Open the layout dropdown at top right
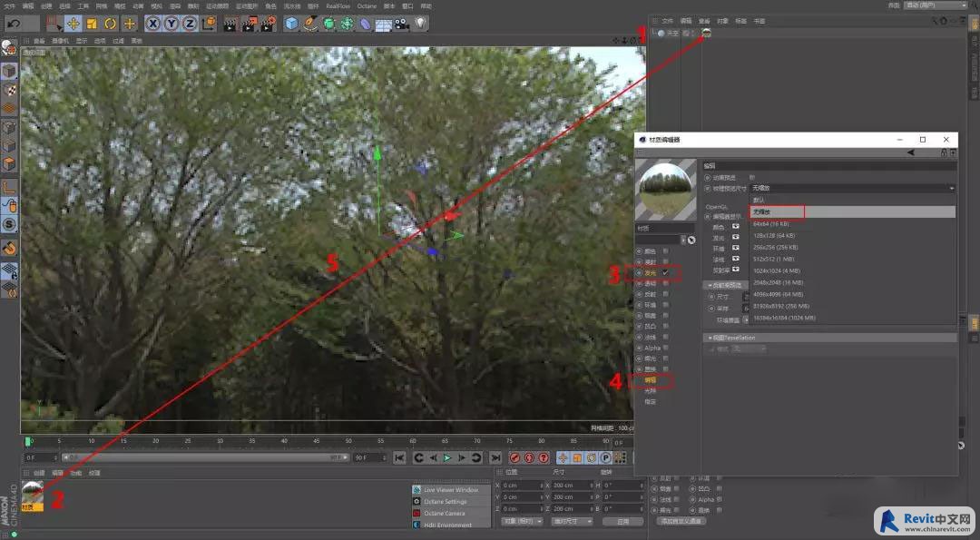Screen dimensions: 980x540 click(936, 5)
